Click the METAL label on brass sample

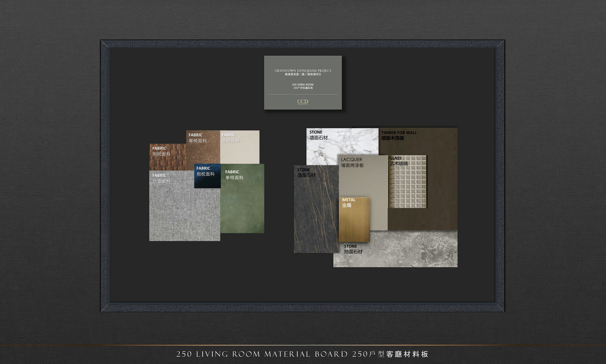click(348, 200)
